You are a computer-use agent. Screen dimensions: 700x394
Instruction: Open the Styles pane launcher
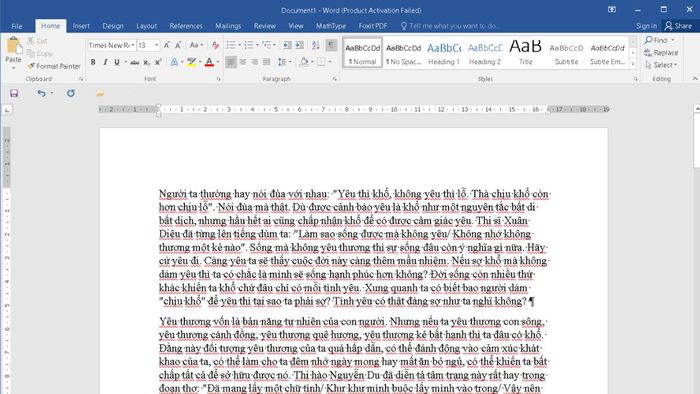coord(636,79)
